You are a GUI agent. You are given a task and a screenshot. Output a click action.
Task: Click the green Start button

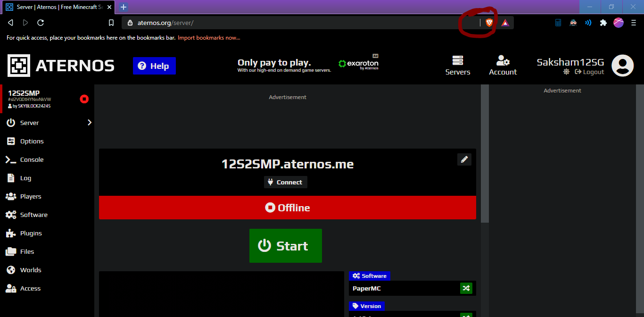coord(286,246)
